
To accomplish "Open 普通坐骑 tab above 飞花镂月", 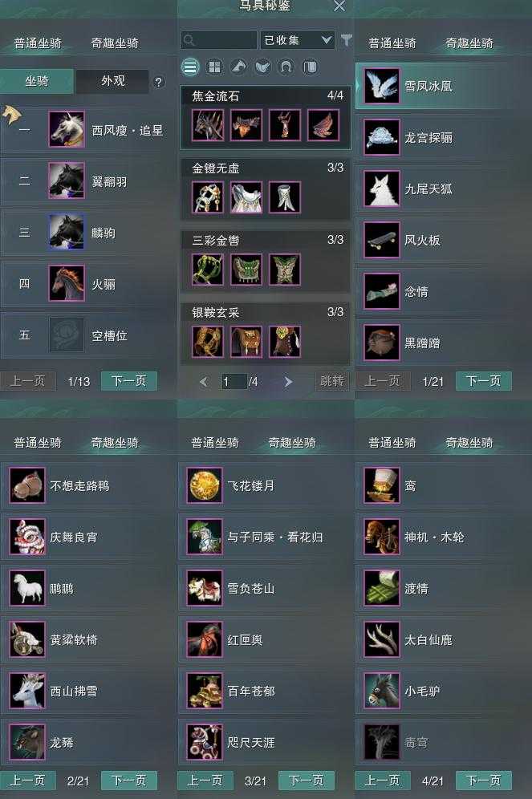I will pos(214,443).
